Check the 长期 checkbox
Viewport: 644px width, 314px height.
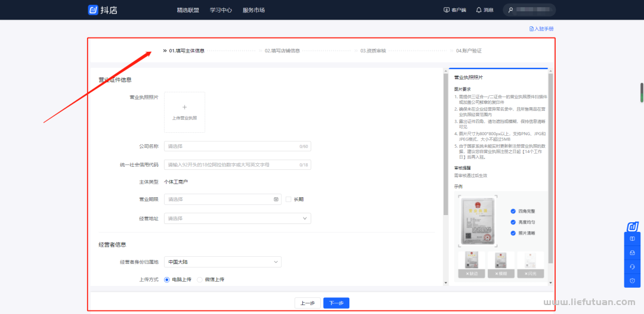[289, 200]
